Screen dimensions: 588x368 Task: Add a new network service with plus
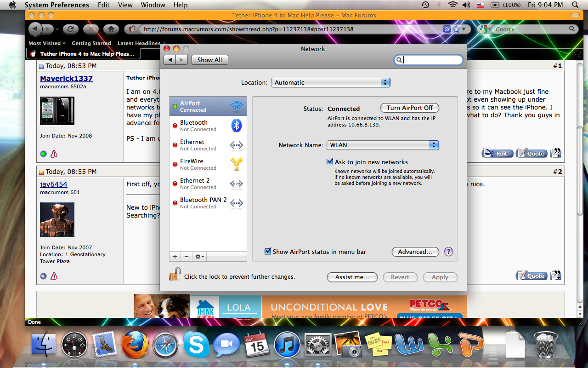click(x=175, y=257)
